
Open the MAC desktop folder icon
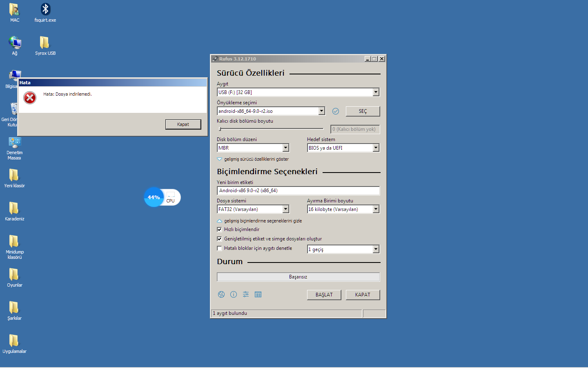tap(15, 13)
